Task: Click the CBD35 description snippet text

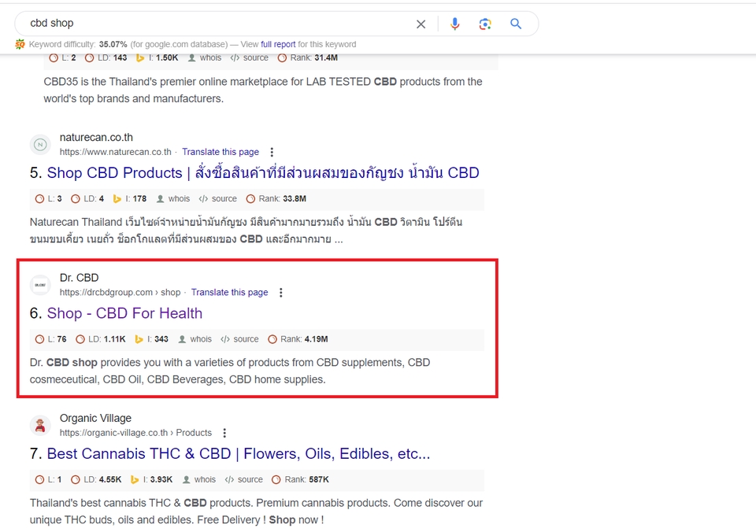Action: tap(263, 91)
